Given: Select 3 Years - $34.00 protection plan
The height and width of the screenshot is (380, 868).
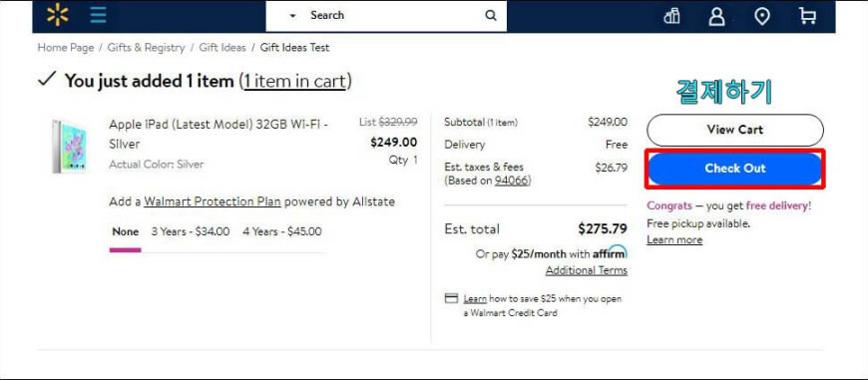Looking at the screenshot, I should tap(191, 231).
